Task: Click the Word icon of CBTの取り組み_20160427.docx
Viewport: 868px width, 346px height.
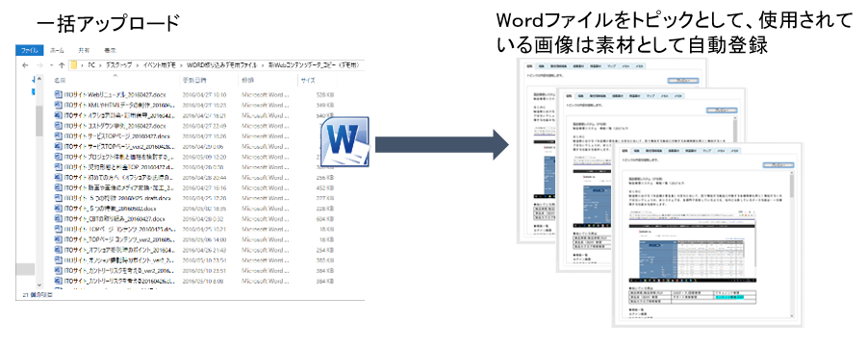Action: click(x=58, y=219)
